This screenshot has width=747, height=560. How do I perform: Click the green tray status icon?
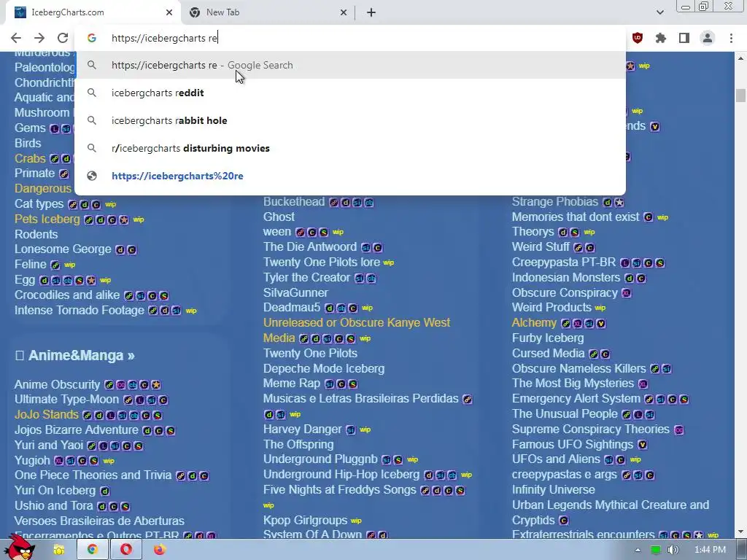pyautogui.click(x=656, y=550)
